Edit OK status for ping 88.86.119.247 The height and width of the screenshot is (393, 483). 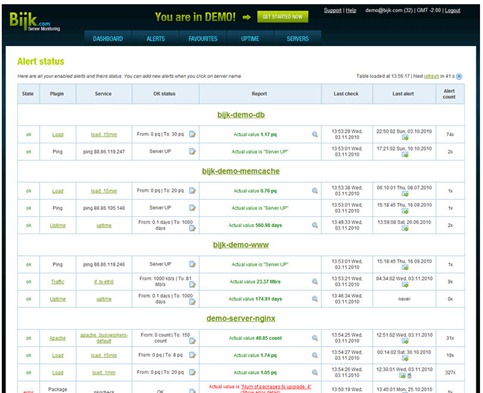tap(192, 151)
